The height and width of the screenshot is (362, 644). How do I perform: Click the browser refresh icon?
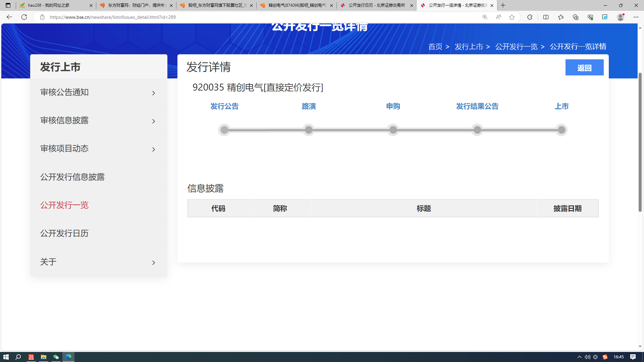24,17
